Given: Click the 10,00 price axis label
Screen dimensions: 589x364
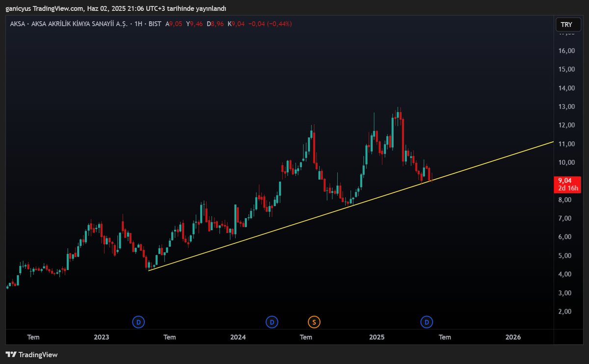Looking at the screenshot, I should 566,162.
